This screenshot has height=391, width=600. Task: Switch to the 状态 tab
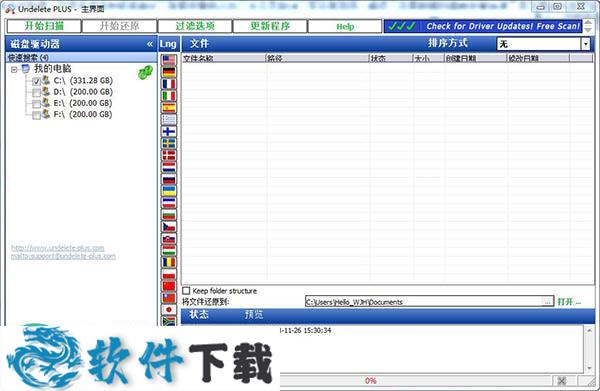tap(199, 314)
